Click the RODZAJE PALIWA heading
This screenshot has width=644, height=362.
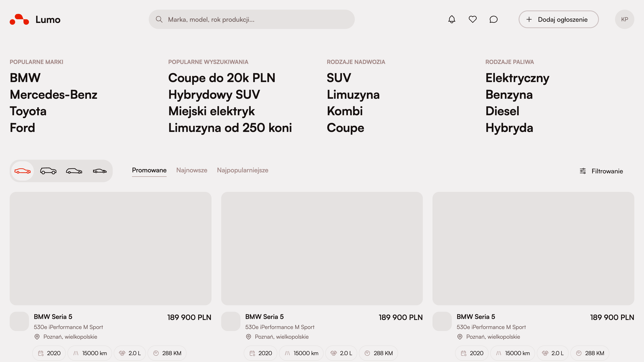point(510,62)
